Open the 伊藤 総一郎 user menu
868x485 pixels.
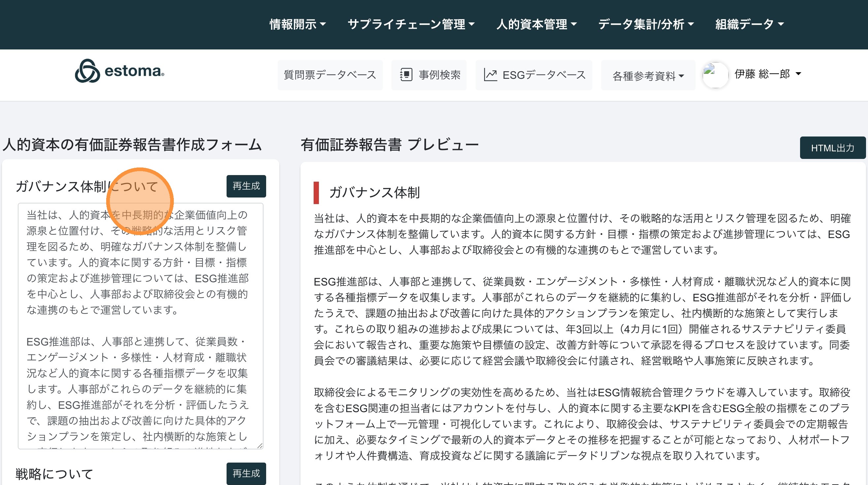tap(767, 74)
